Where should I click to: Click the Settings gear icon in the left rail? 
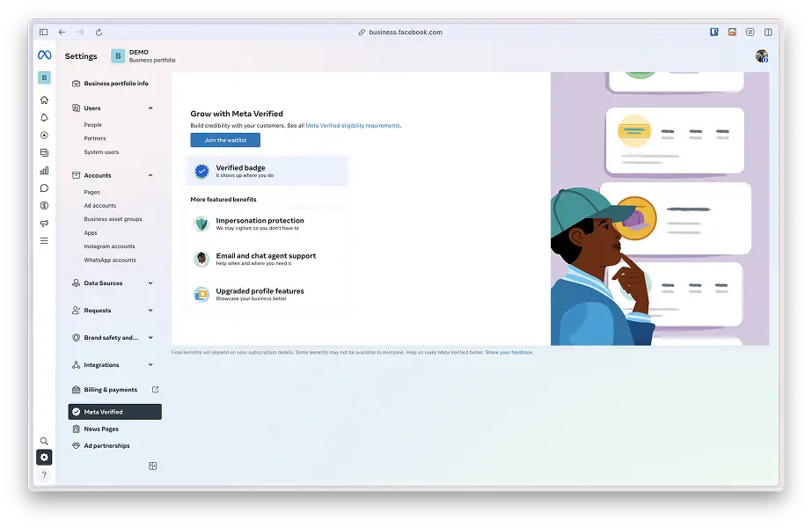point(45,458)
